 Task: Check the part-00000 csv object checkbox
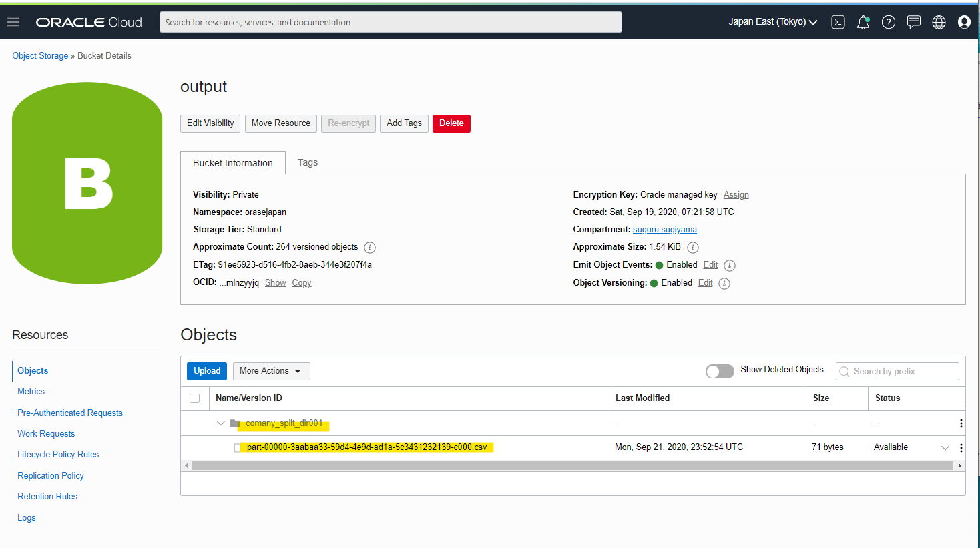(x=238, y=448)
